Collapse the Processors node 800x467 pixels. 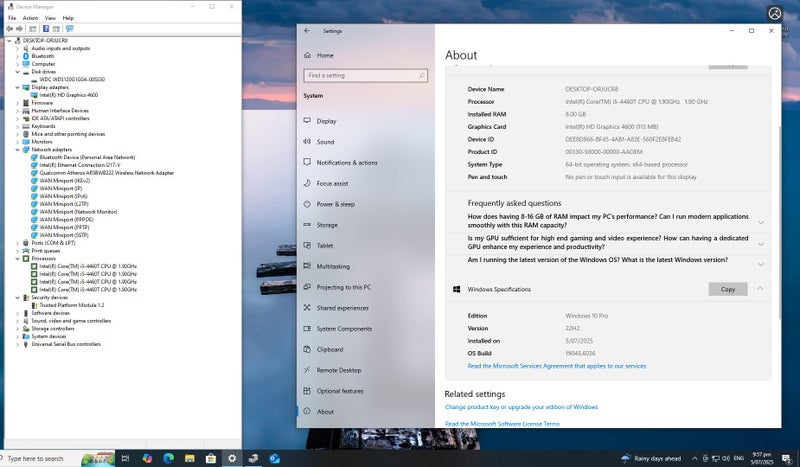click(x=17, y=259)
